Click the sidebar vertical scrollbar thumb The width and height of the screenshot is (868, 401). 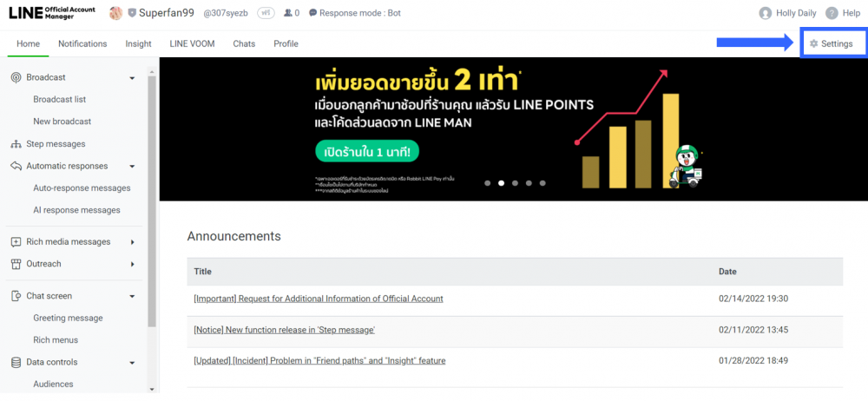[152, 202]
